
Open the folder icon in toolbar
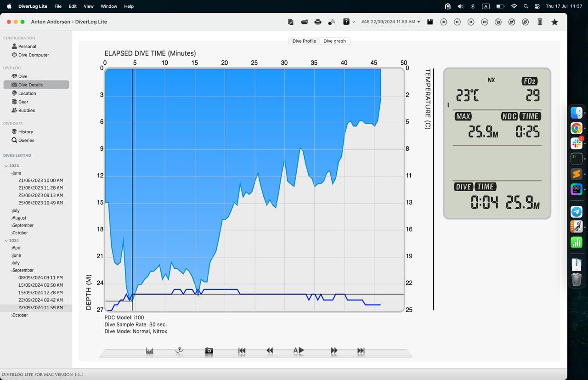pyautogui.click(x=304, y=22)
